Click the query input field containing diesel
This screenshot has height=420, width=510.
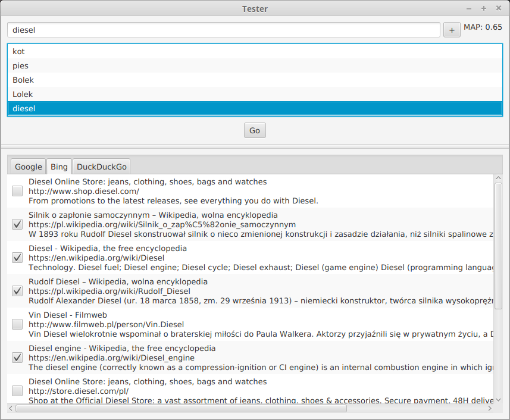click(224, 30)
